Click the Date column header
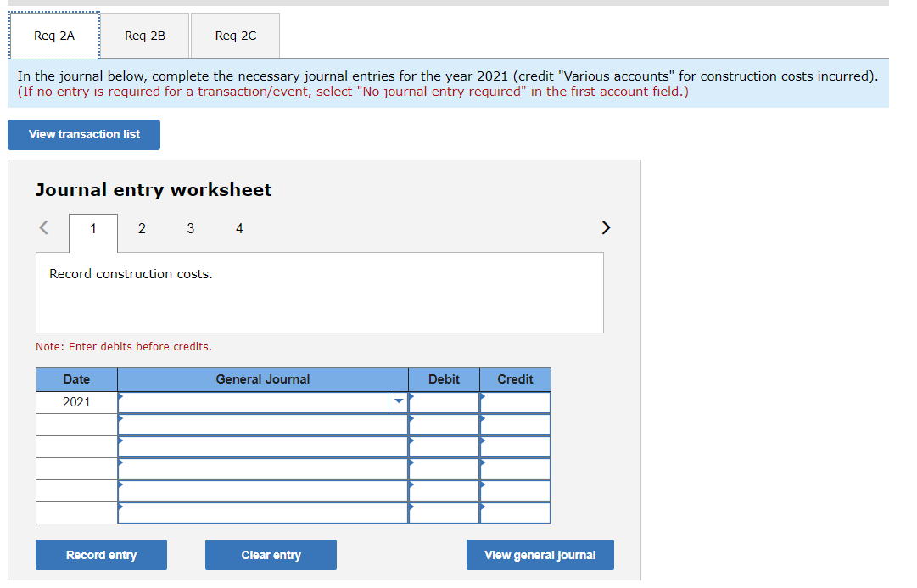917x588 pixels. click(x=76, y=379)
